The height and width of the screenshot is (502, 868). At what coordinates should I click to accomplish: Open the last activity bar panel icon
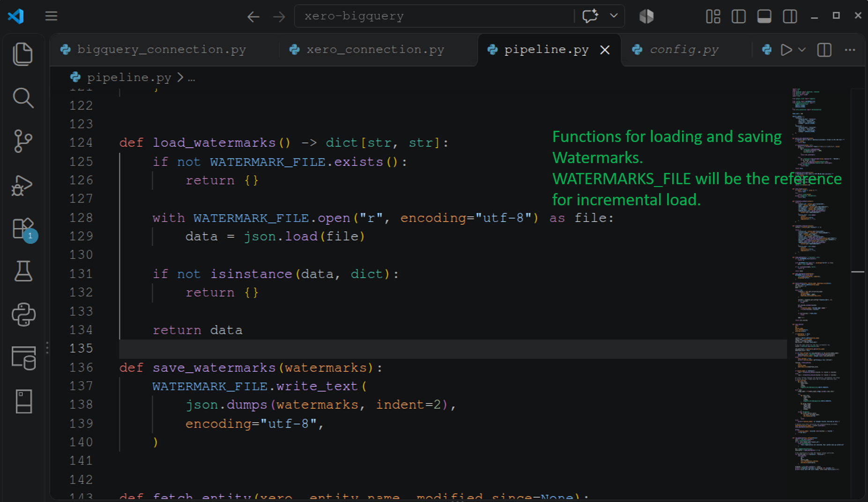click(x=23, y=401)
